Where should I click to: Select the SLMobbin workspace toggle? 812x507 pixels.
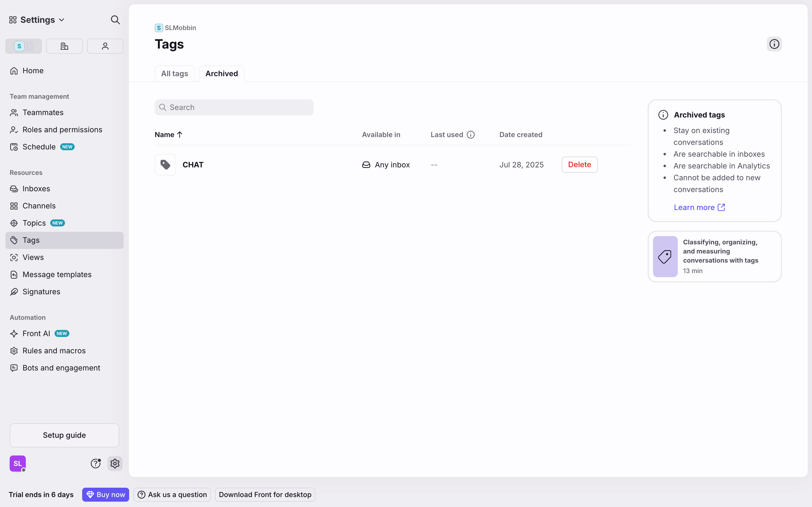click(23, 46)
